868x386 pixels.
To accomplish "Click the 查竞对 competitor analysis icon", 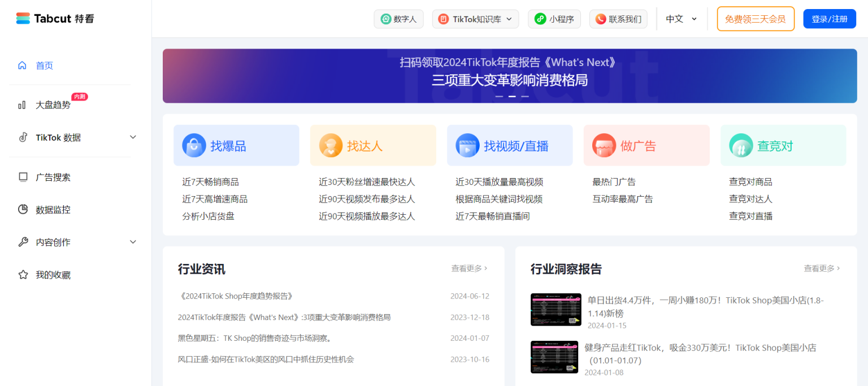I will (x=741, y=145).
